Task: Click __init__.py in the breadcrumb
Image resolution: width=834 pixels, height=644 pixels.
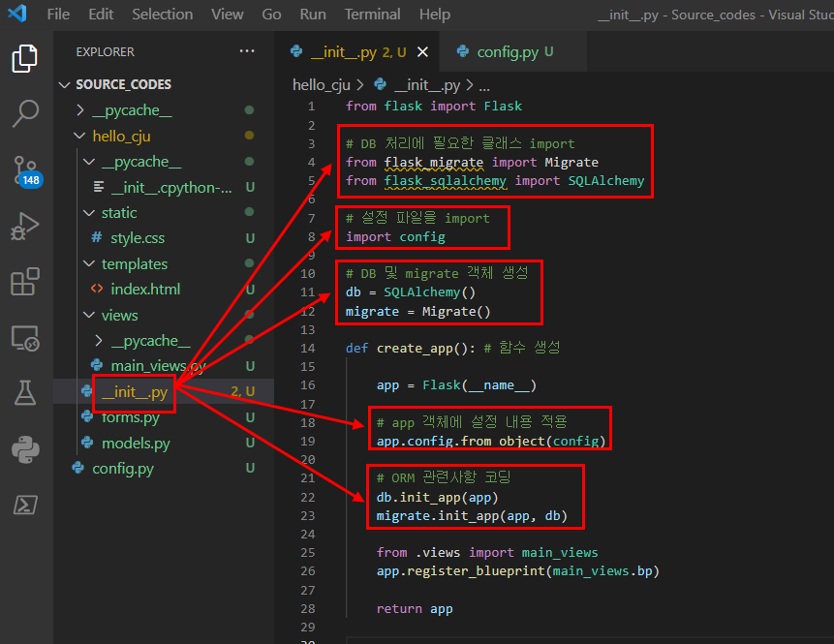Action: tap(427, 84)
